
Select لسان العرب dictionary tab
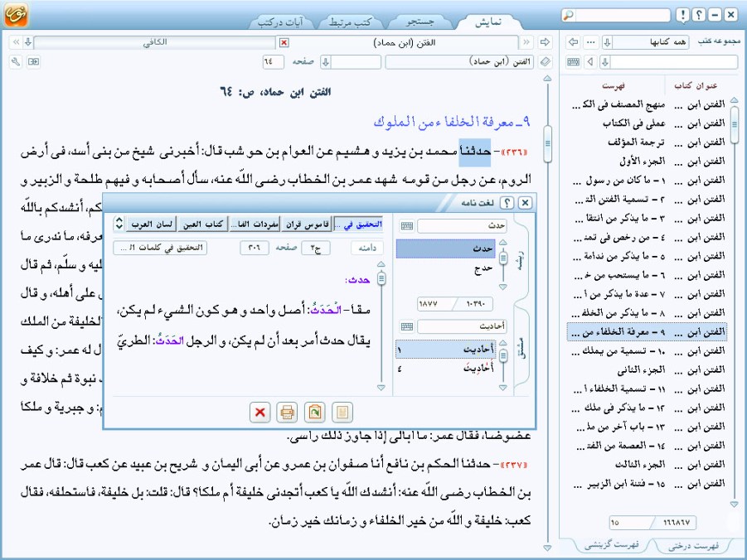[x=152, y=224]
